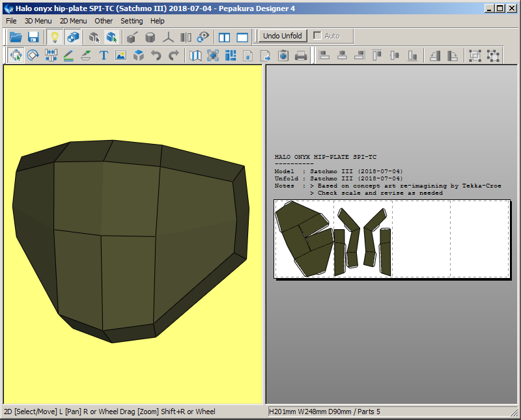
Task: Switch to single-pane window layout icon
Action: (x=242, y=37)
